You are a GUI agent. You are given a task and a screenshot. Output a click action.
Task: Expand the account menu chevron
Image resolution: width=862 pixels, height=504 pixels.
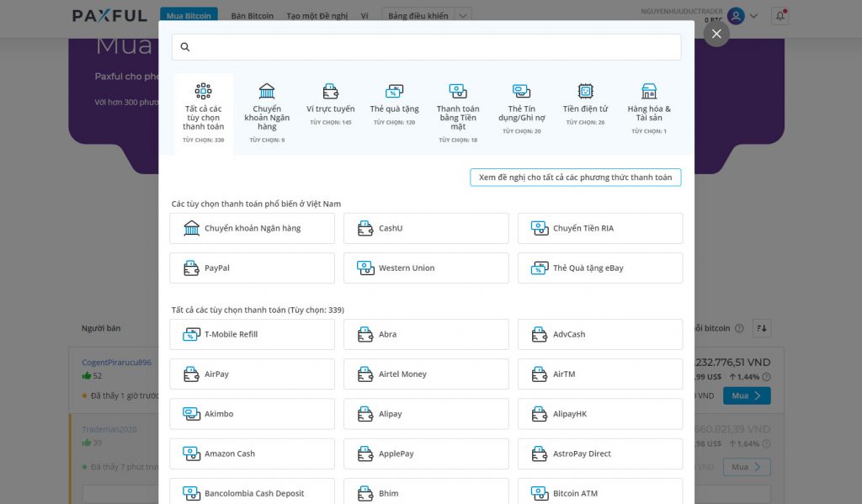753,16
